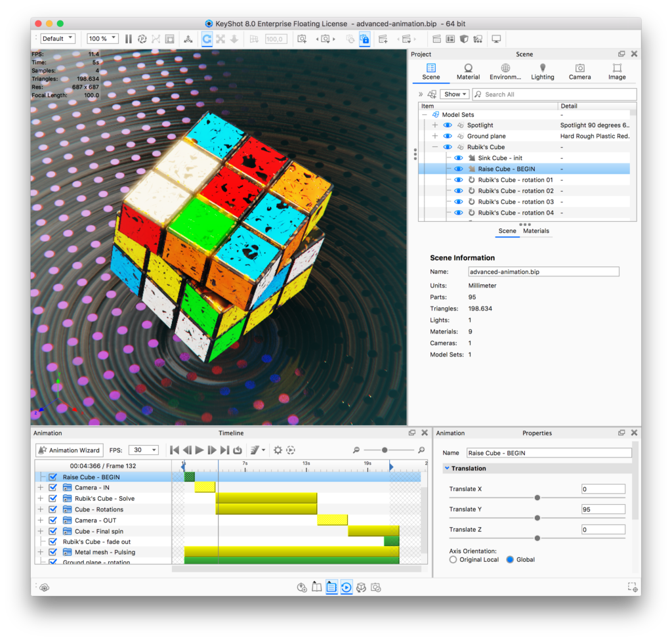Open the FPS dropdown in Timeline

point(143,450)
